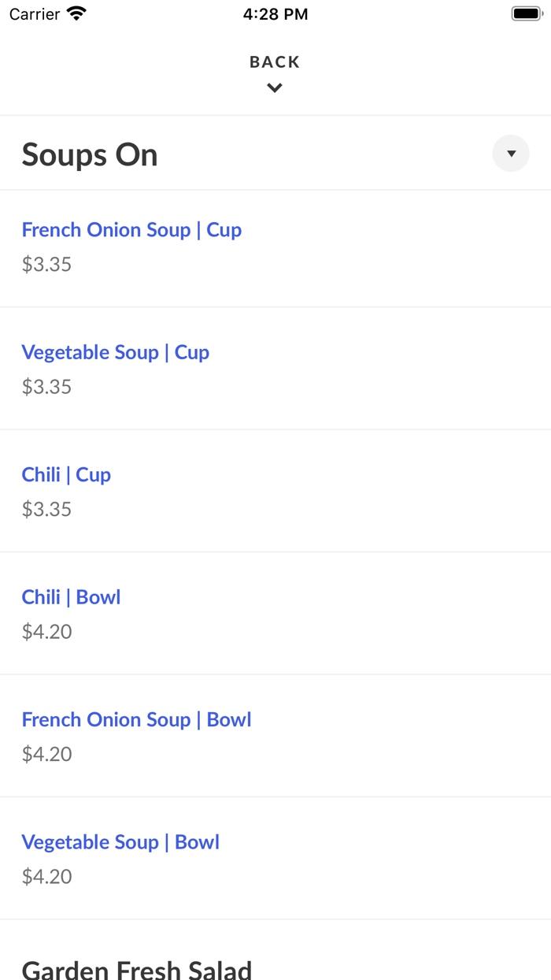Tap the 4:28 PM clock in status bar

275,14
